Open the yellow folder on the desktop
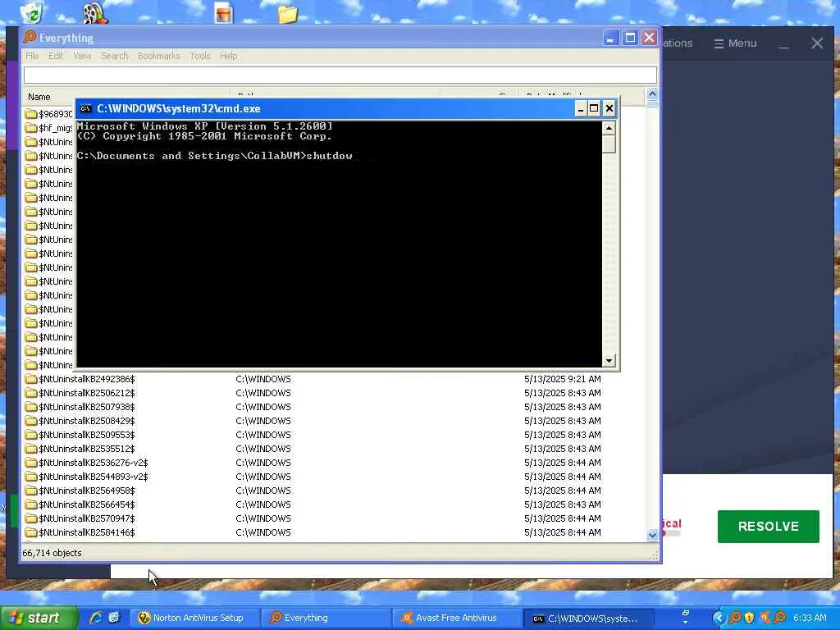840x630 pixels. coord(287,13)
